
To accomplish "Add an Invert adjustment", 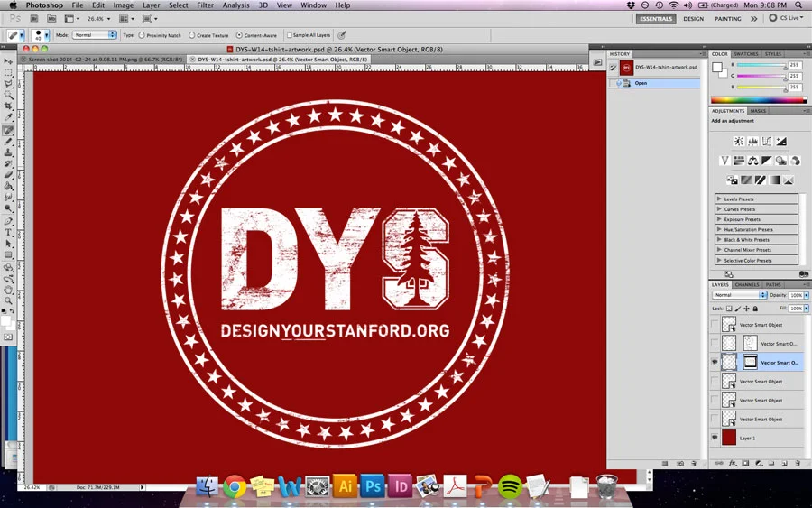I will point(732,180).
